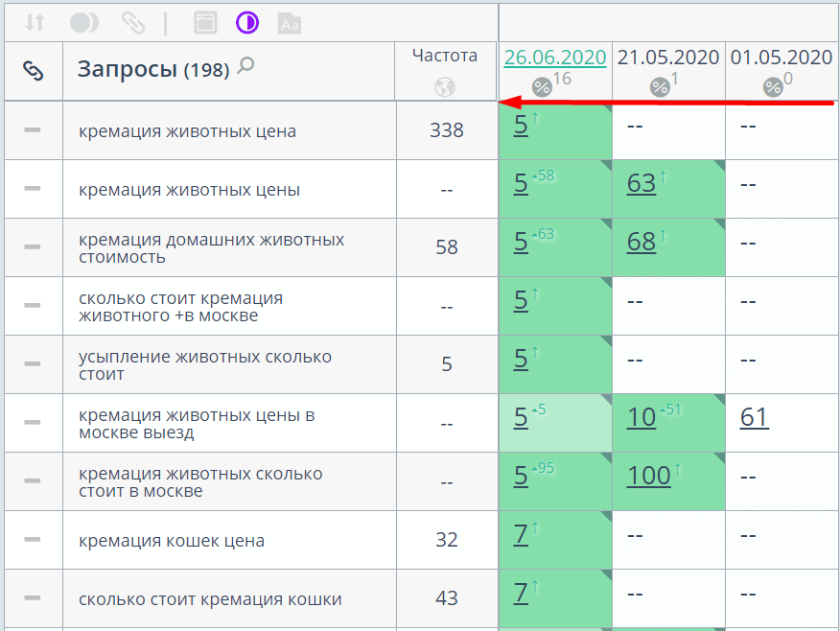Click frequency value 43
The width and height of the screenshot is (840, 631).
pyautogui.click(x=447, y=597)
